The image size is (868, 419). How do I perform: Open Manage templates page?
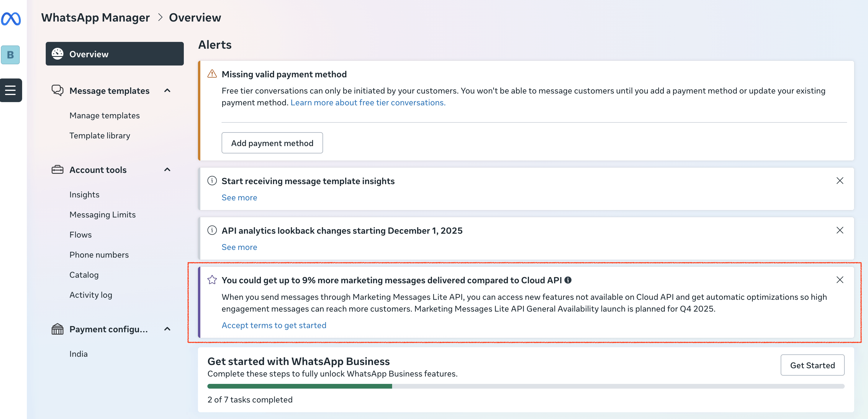point(104,115)
